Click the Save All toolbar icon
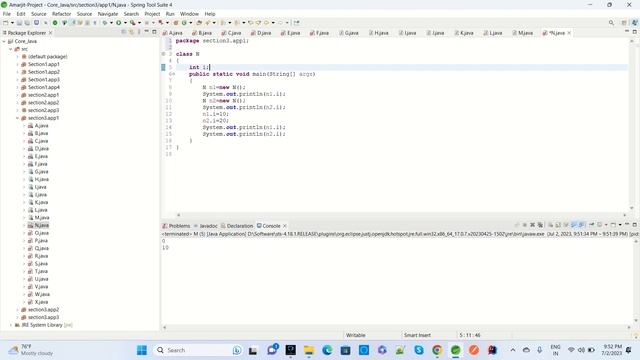 click(x=27, y=23)
